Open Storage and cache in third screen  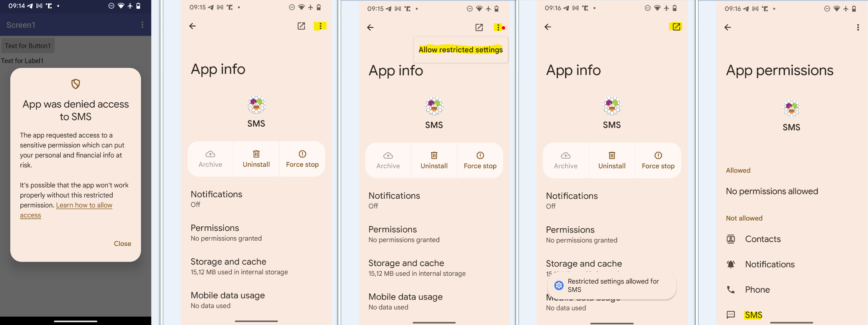click(x=434, y=268)
